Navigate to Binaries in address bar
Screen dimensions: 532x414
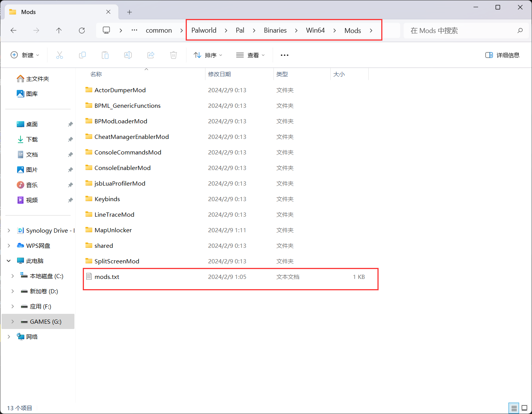(x=275, y=30)
